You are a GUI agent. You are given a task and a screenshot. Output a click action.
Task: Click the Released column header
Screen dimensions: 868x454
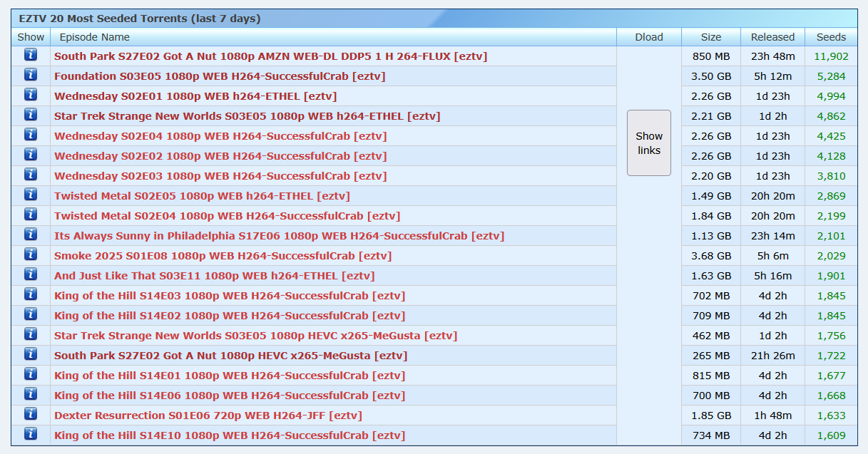point(772,37)
